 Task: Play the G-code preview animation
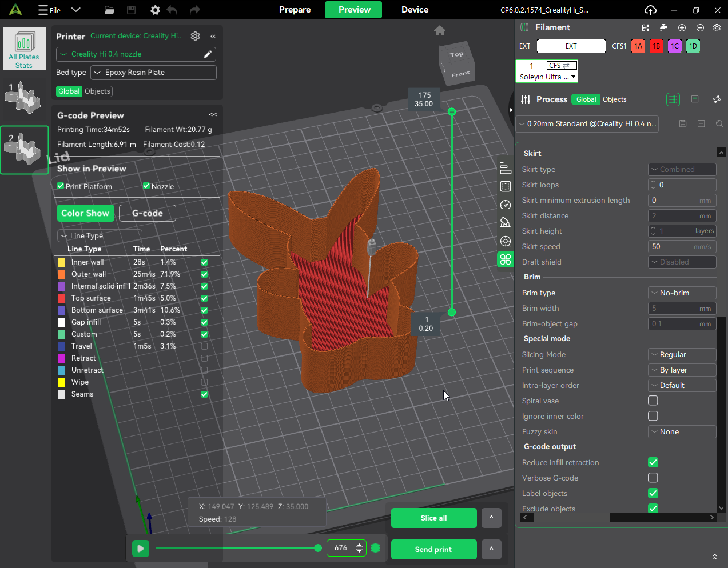140,549
